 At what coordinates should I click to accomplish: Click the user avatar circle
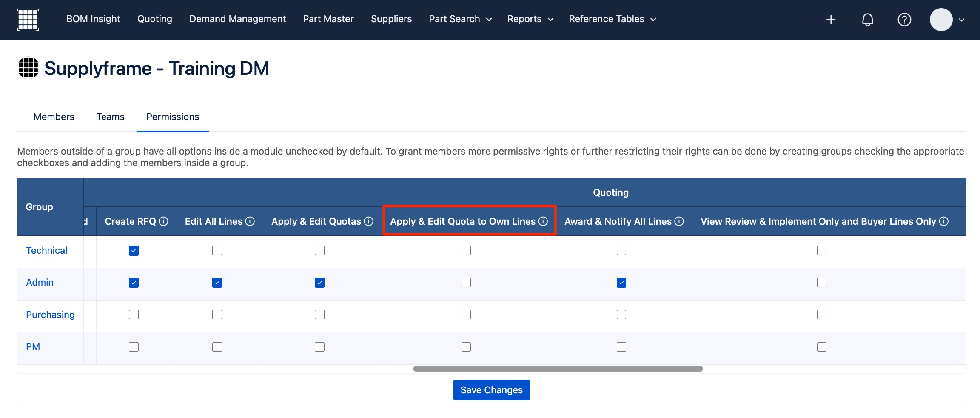pos(941,20)
